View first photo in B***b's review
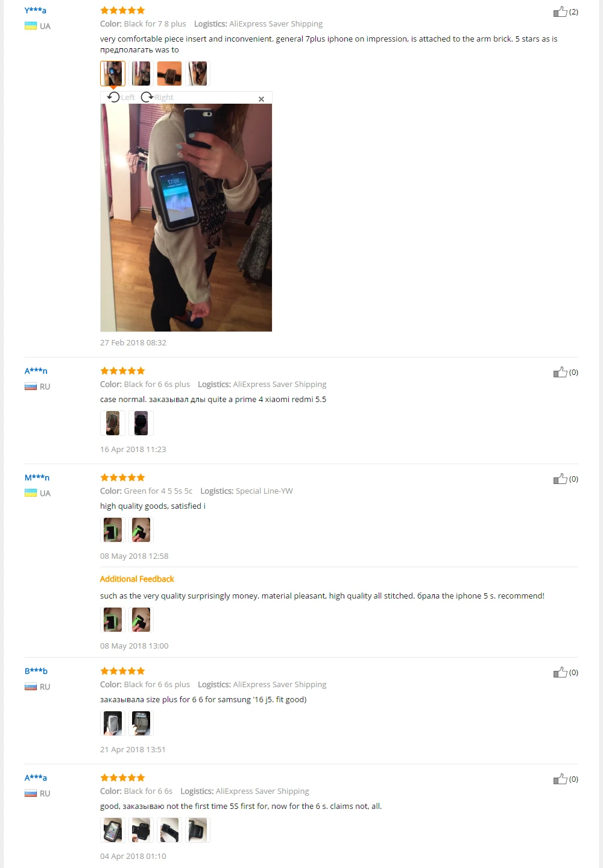The image size is (603, 868). [113, 723]
